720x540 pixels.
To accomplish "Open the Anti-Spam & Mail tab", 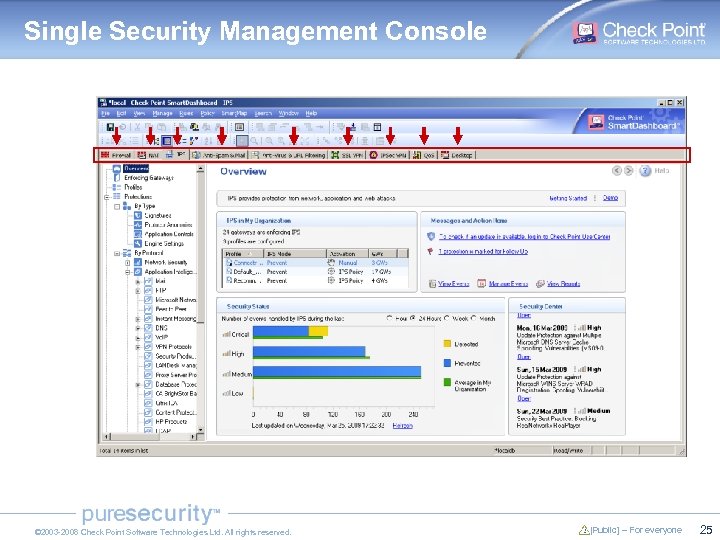I will coord(219,155).
